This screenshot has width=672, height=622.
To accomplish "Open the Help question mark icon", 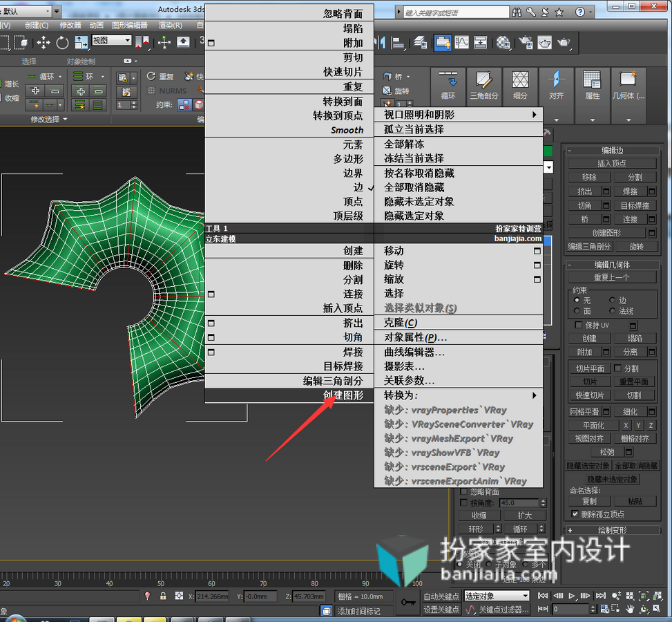I will (580, 12).
